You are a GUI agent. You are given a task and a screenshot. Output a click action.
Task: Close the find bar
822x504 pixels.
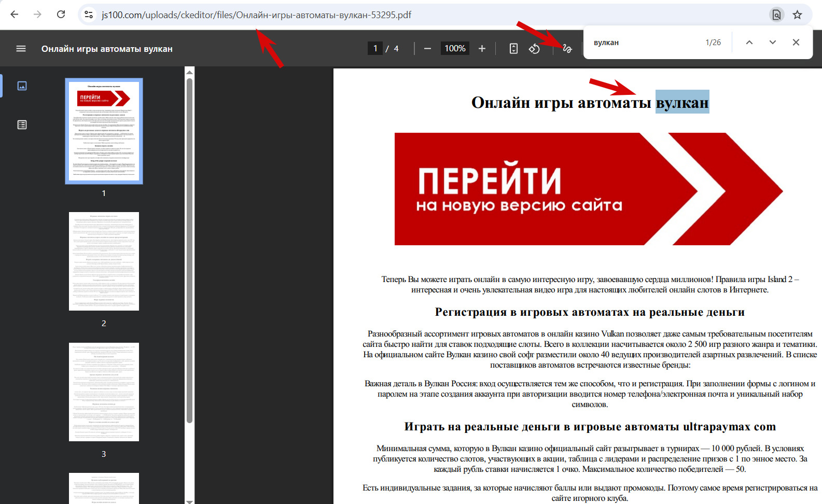pos(796,43)
